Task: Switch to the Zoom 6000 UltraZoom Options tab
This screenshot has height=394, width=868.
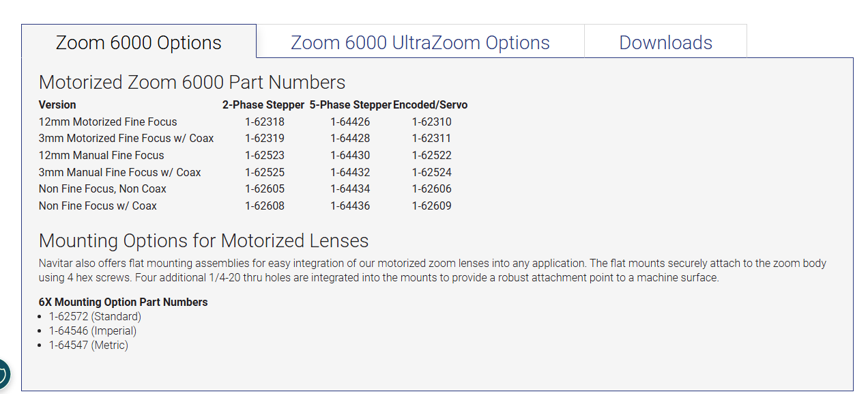Action: [x=420, y=42]
